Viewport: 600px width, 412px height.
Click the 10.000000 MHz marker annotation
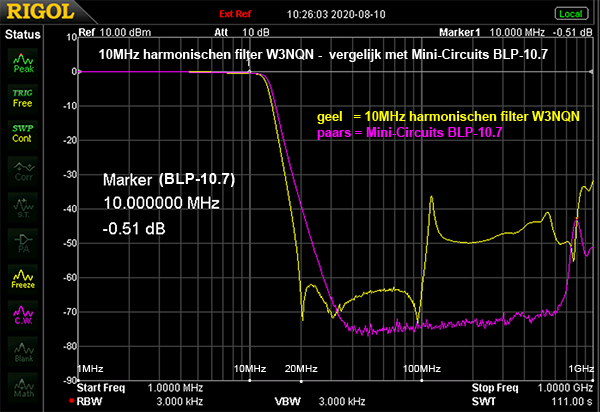point(161,203)
